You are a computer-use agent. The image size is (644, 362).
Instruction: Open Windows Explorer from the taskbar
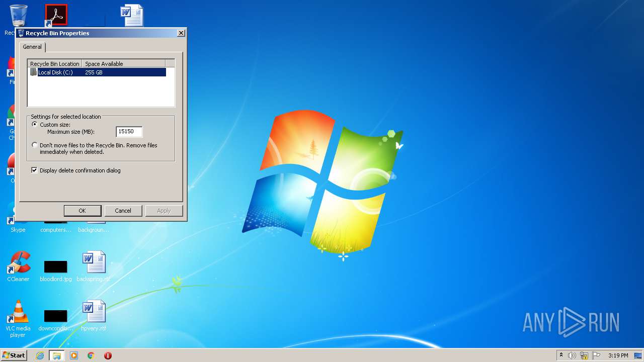pos(56,355)
